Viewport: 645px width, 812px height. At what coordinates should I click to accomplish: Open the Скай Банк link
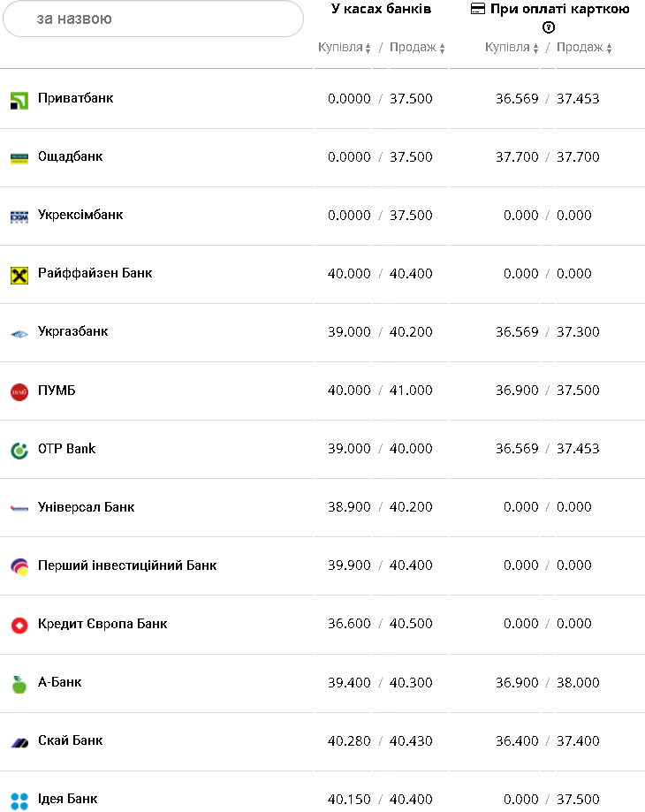point(70,740)
